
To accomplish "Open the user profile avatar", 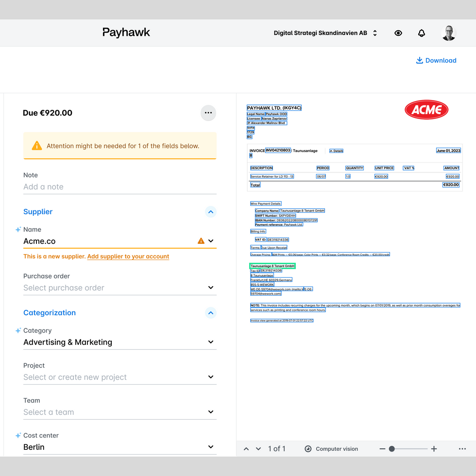I will 449,33.
